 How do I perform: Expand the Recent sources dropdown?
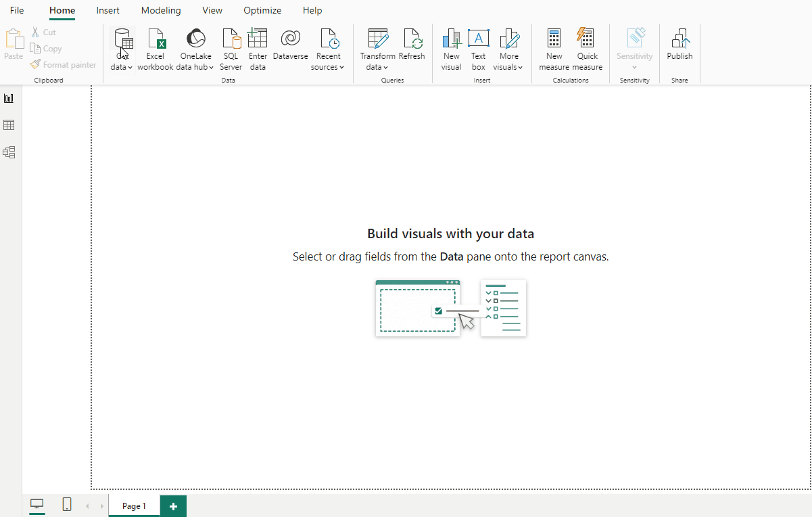tap(328, 67)
